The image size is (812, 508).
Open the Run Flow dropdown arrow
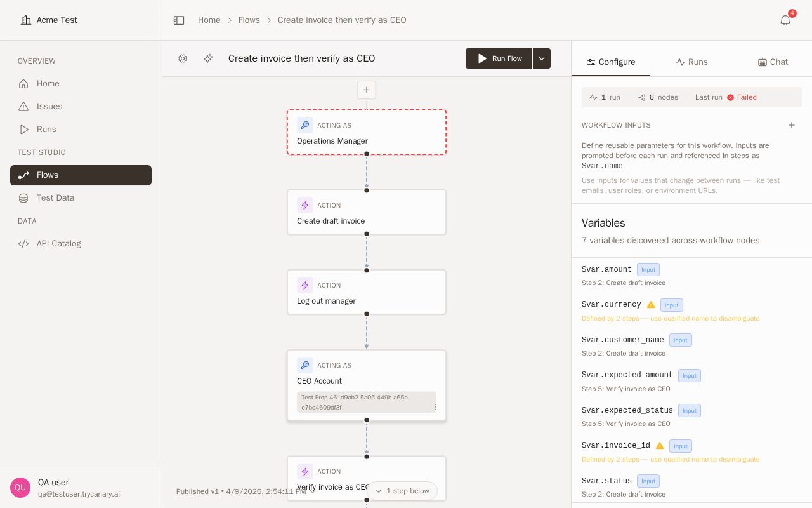click(x=542, y=58)
